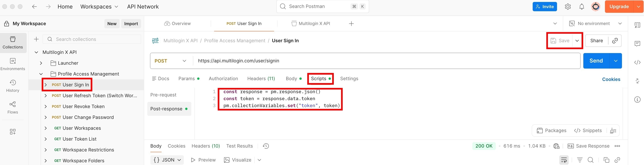Open the tabs overflow chevron
644x165 pixels.
click(555, 24)
